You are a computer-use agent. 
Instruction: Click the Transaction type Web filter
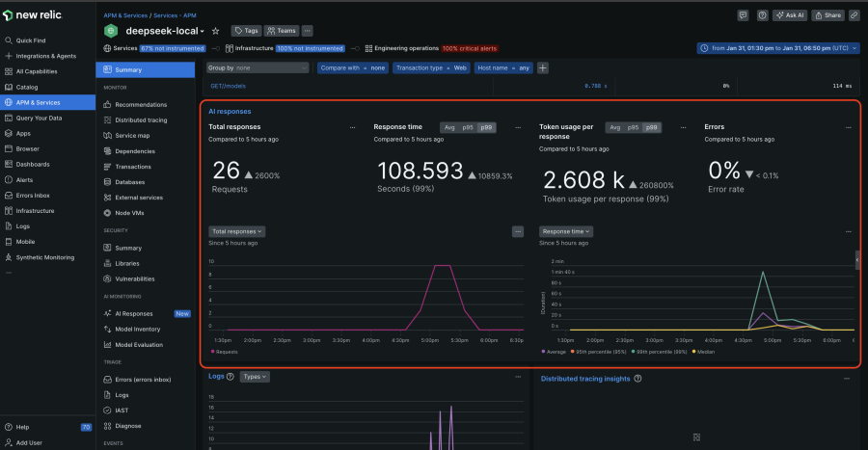(433, 67)
